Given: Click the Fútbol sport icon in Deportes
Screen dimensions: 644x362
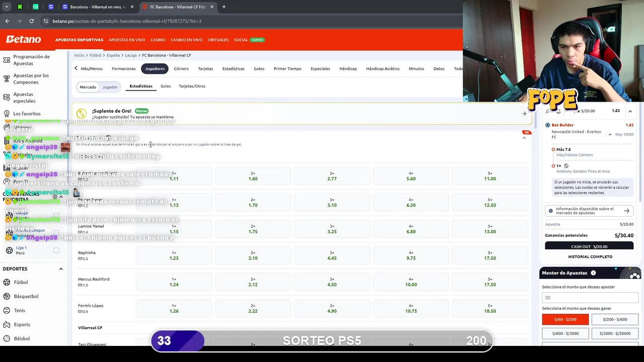Looking at the screenshot, I should click(x=7, y=282).
